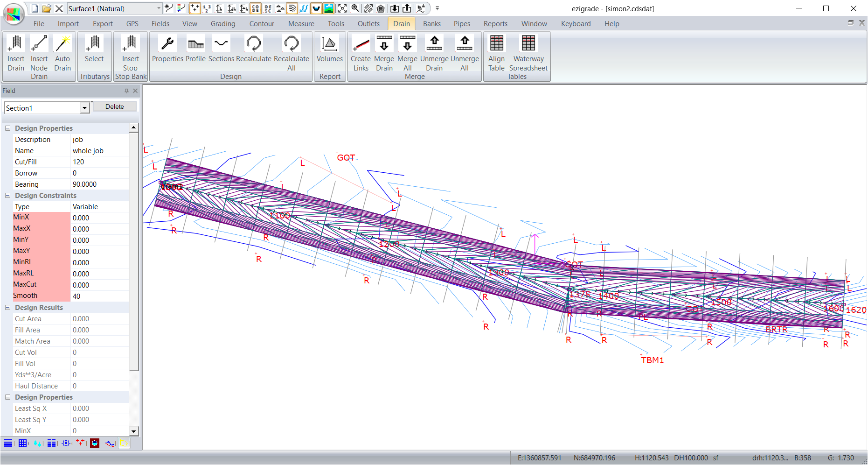Click the Delete button in Field panel
Viewport: 868px width, 465px height.
tap(115, 107)
